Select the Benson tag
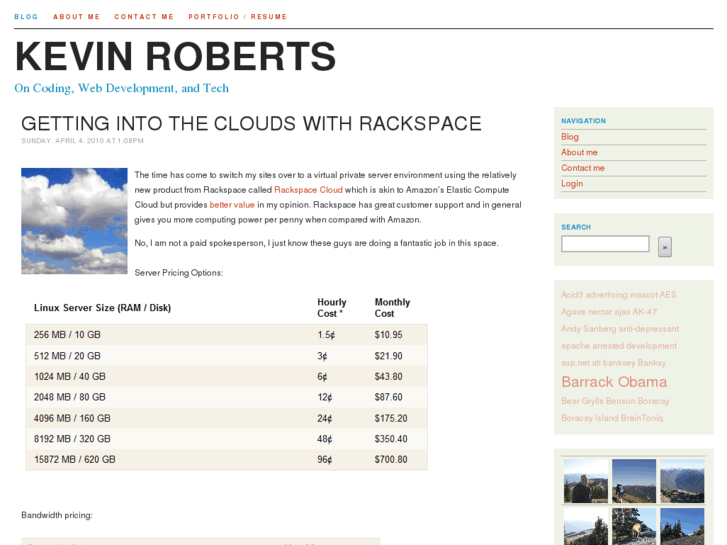This screenshot has height=545, width=727. click(620, 401)
